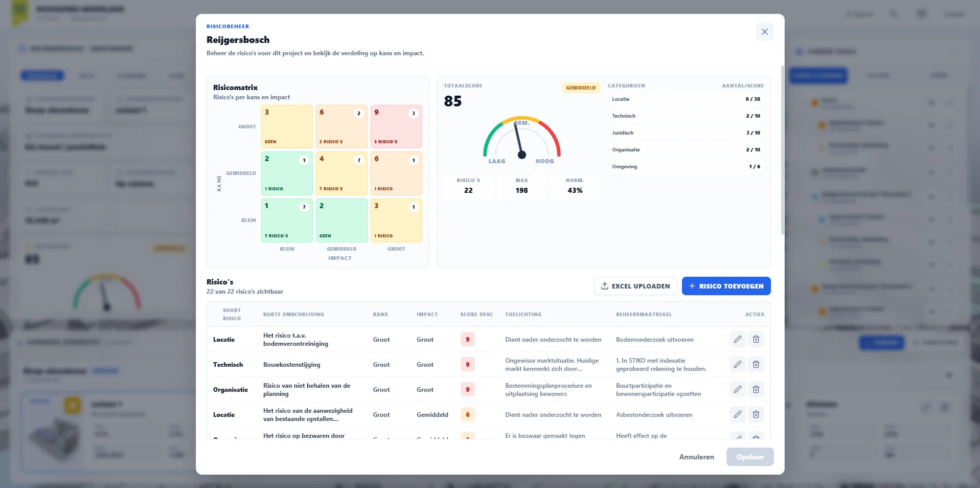Select the red score 9 matrix cell
Viewport: 980px width, 488px height.
point(396,126)
